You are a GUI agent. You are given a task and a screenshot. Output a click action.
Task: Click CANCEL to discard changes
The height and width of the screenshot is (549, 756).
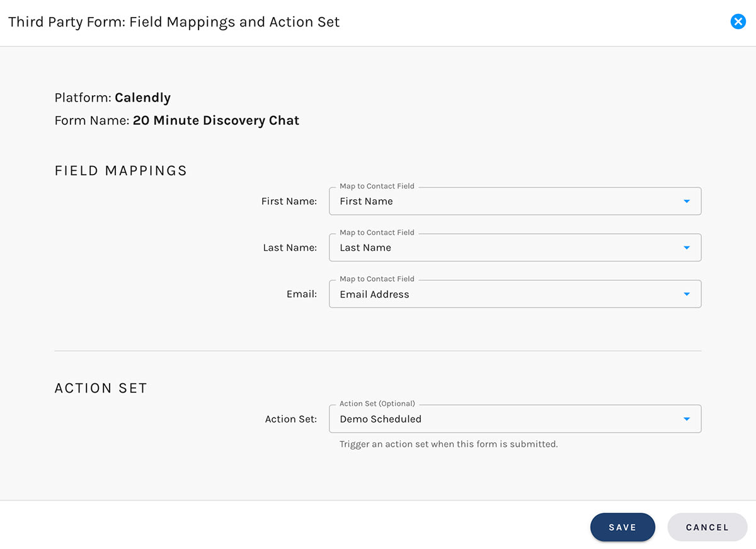tap(707, 527)
